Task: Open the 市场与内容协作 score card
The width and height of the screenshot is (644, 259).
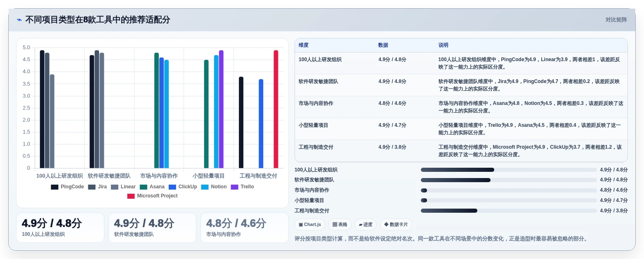Action: tap(245, 228)
